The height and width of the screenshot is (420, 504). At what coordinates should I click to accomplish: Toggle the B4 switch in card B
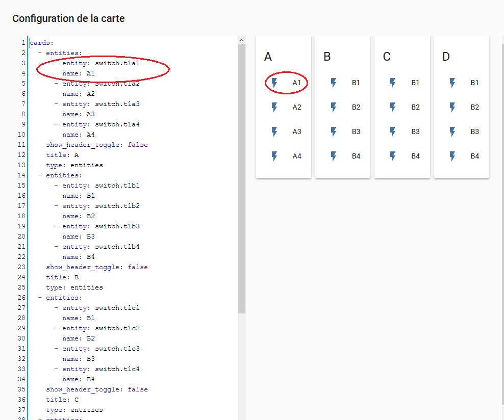tap(333, 156)
